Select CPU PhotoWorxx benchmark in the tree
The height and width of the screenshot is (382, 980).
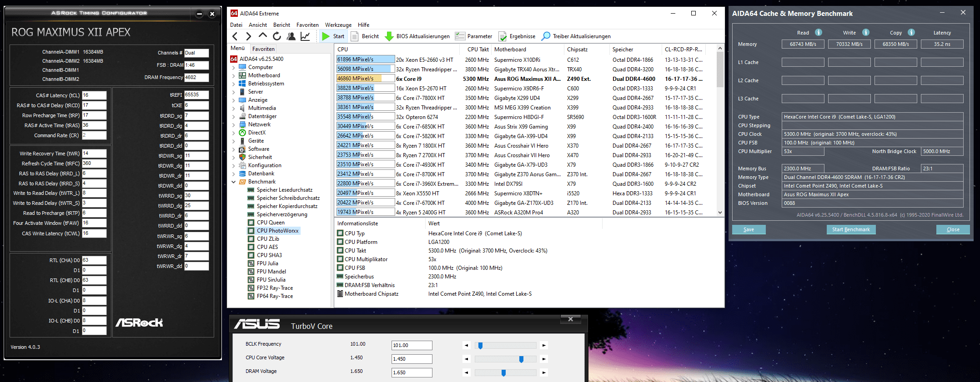(277, 231)
